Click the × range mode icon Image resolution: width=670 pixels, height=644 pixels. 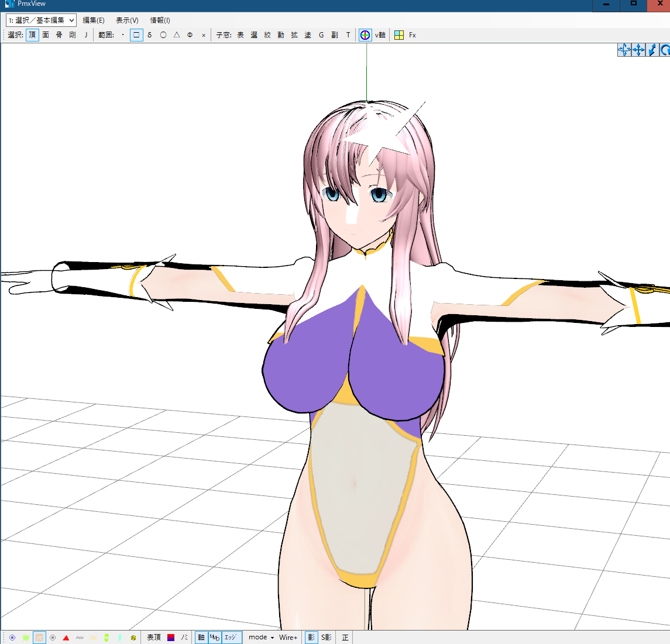click(x=204, y=35)
